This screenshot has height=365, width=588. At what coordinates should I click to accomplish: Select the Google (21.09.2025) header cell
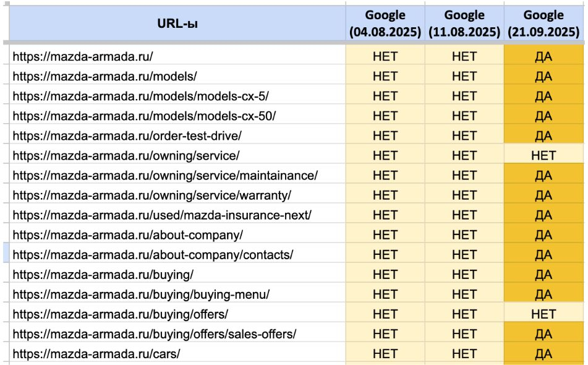coord(543,24)
